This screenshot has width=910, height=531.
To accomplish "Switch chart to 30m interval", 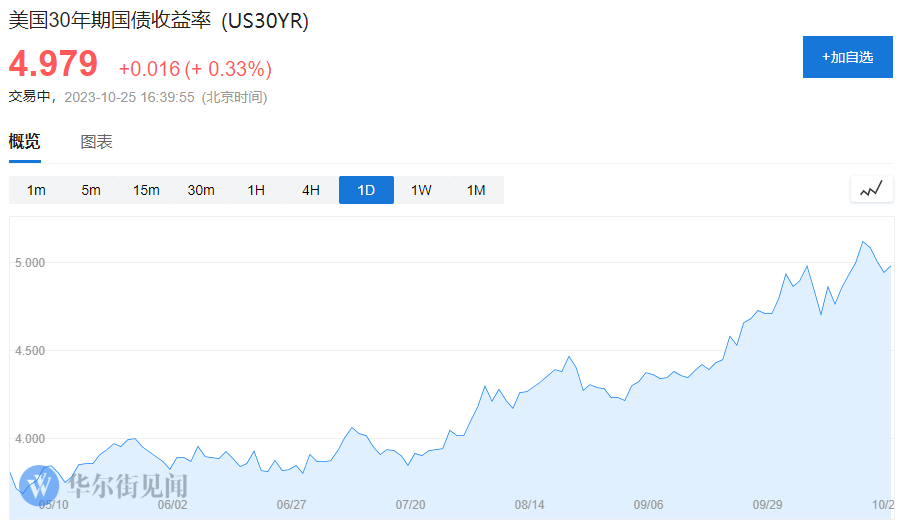I will tap(201, 190).
